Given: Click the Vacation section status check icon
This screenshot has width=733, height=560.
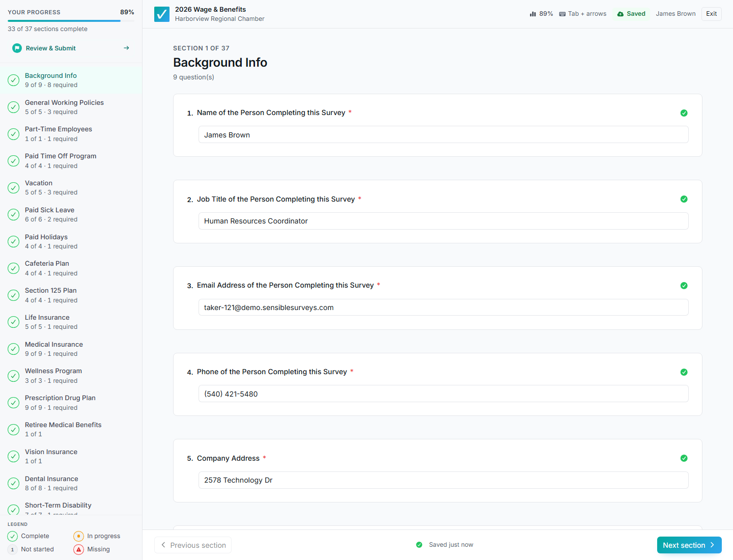Looking at the screenshot, I should click(14, 188).
